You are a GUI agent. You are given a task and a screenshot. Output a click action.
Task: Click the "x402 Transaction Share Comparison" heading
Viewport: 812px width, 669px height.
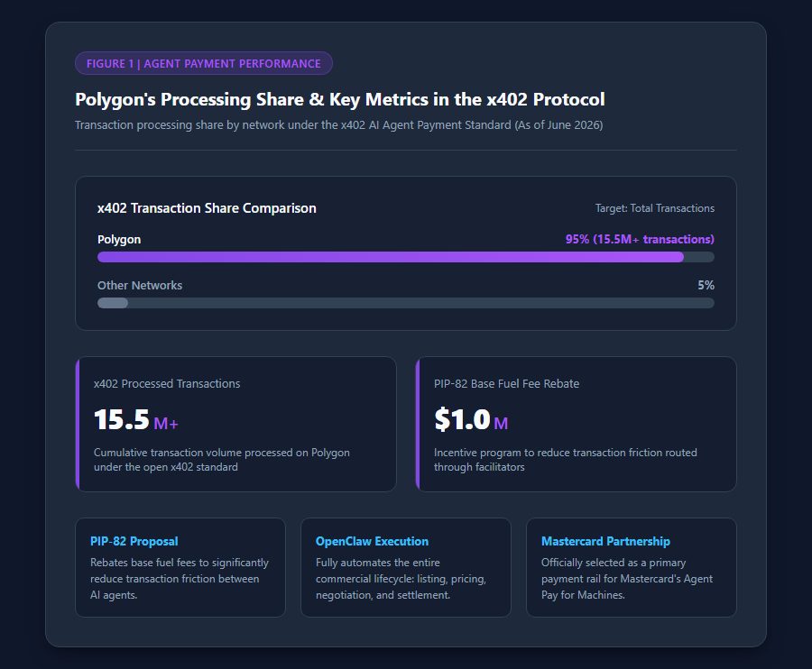[x=207, y=208]
